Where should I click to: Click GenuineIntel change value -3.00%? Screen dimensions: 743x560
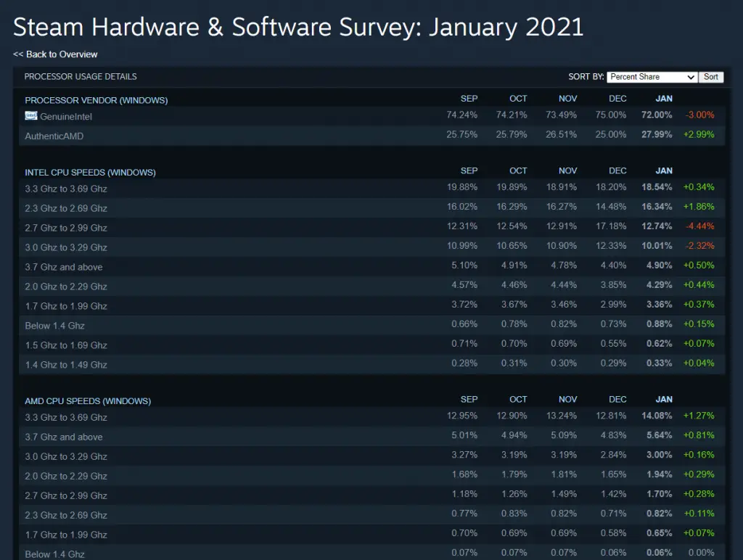699,115
